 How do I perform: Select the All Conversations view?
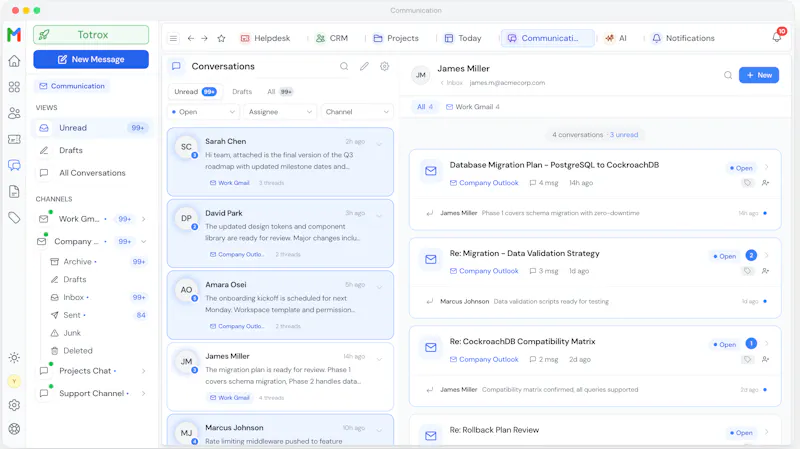pos(92,173)
